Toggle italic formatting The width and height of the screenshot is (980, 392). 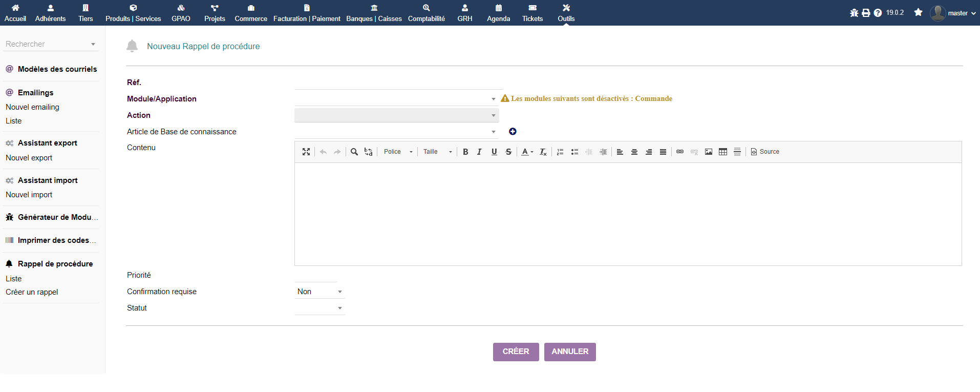point(480,152)
